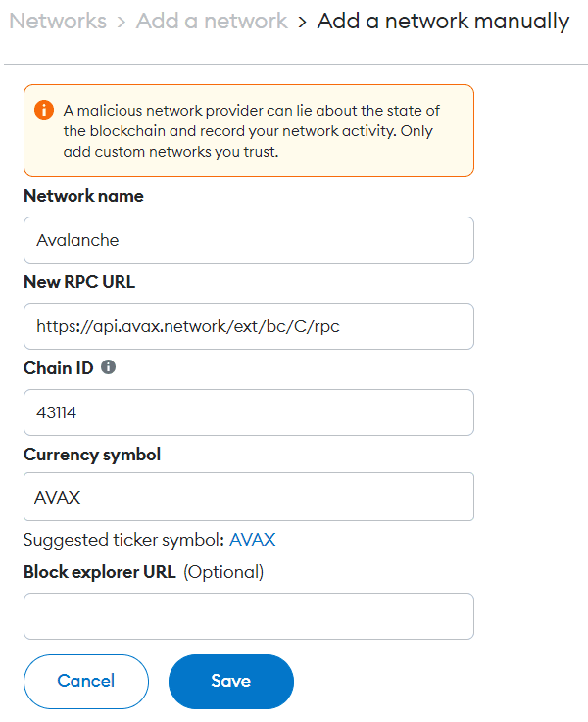Click the Network name label
This screenshot has width=588, height=722.
click(x=83, y=196)
